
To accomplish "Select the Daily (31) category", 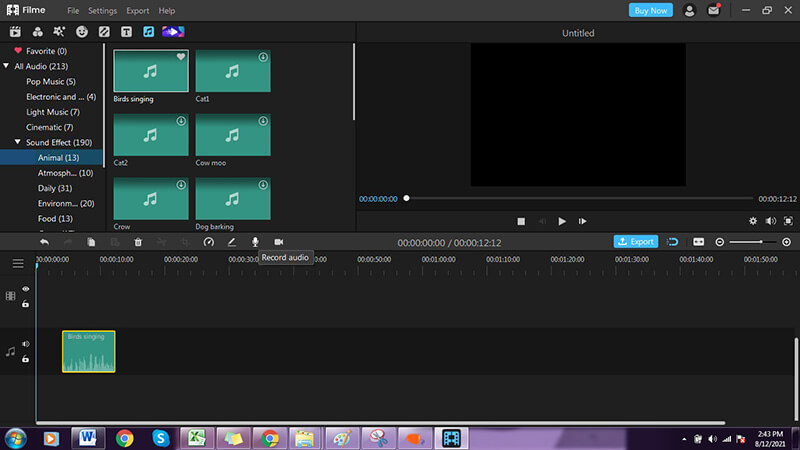I will click(55, 188).
